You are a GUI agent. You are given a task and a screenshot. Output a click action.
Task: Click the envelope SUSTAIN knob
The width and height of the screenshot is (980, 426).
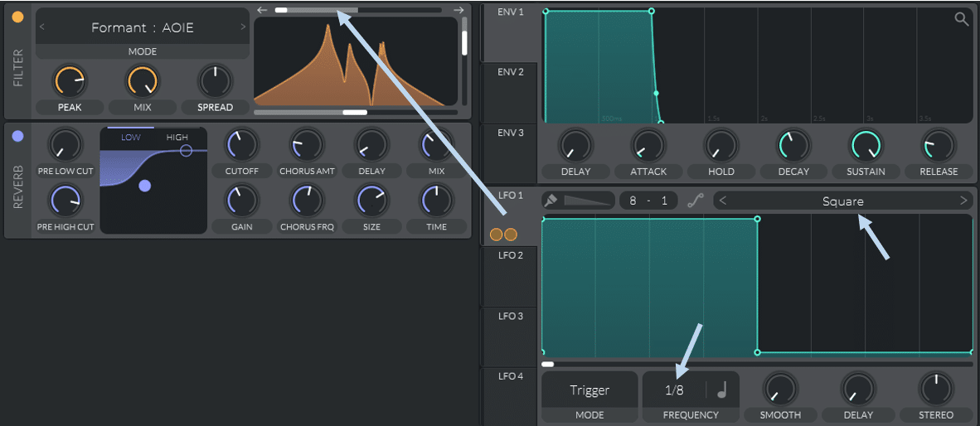[x=866, y=146]
